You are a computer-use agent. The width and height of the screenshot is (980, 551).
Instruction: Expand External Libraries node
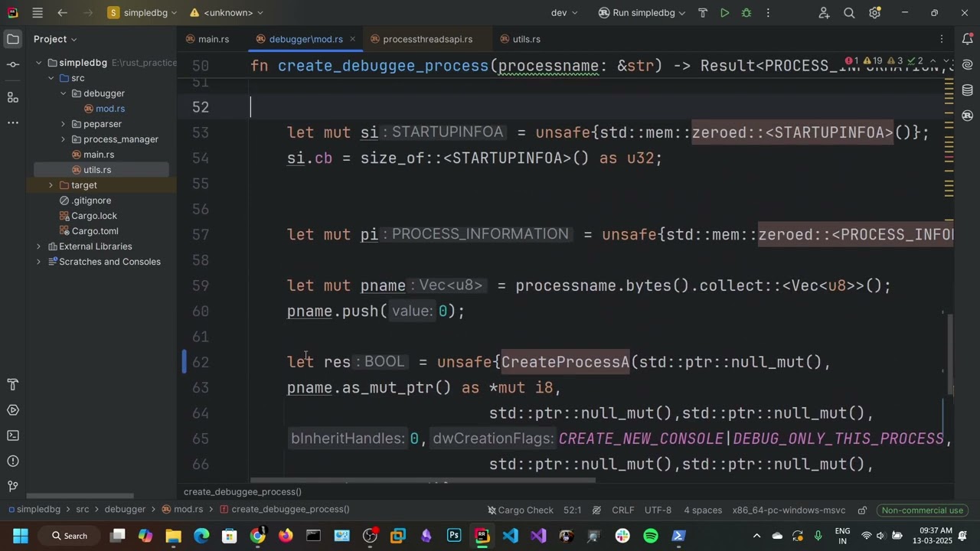[x=38, y=246]
